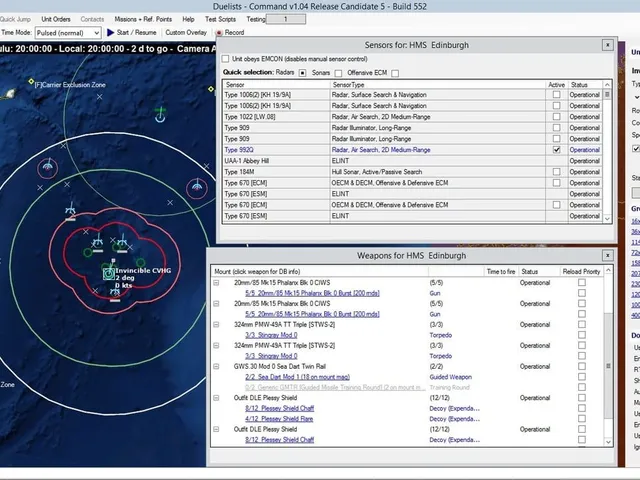Open the Missions + Ref. Points menu
Image resolution: width=640 pixels, height=480 pixels.
tap(143, 19)
